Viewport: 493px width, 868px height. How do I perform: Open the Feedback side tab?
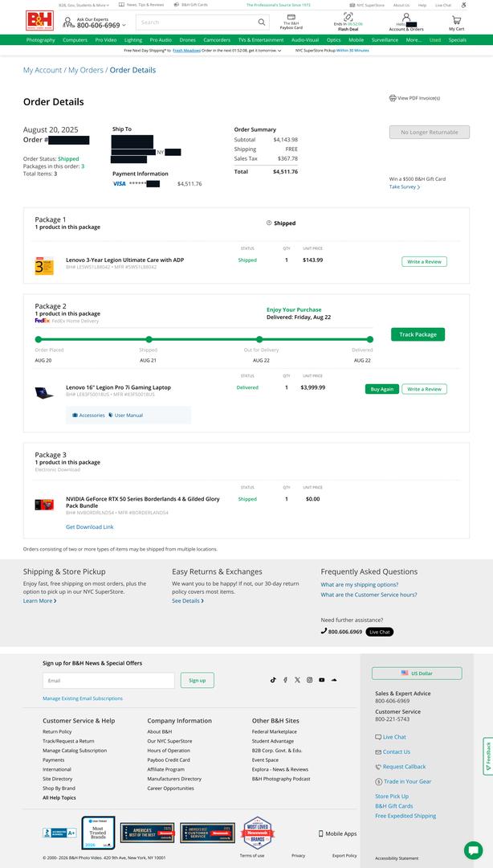point(488,755)
